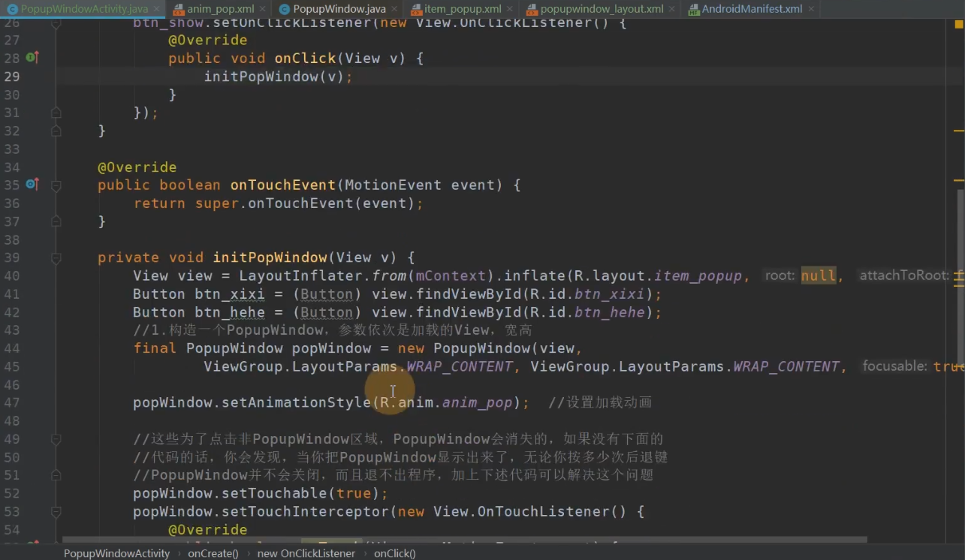Image resolution: width=965 pixels, height=560 pixels.
Task: Click the AndroidManifest.xml tab's manifest icon
Action: [692, 9]
